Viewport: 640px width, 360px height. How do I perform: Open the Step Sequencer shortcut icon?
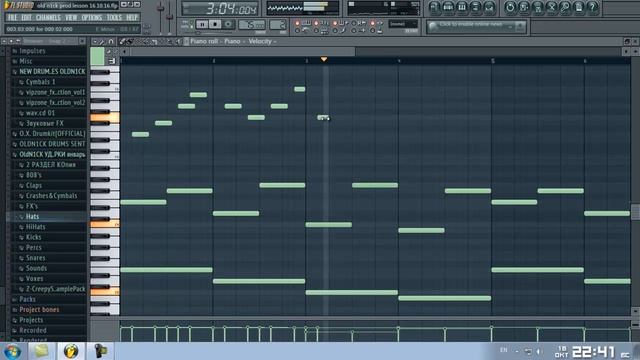(449, 8)
